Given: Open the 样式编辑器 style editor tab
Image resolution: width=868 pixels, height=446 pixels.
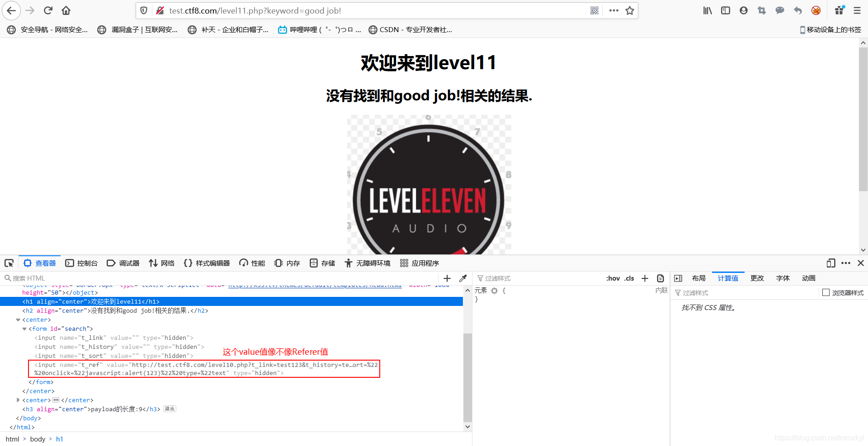Looking at the screenshot, I should point(207,263).
